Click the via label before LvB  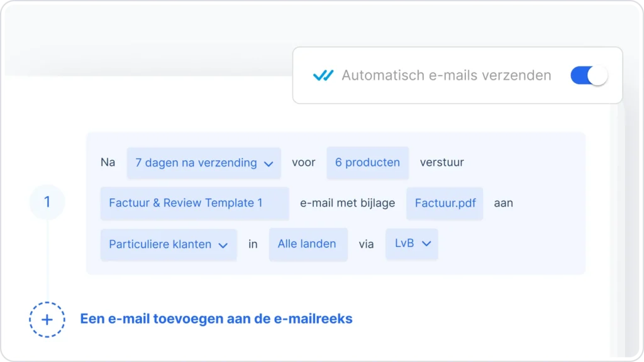366,244
